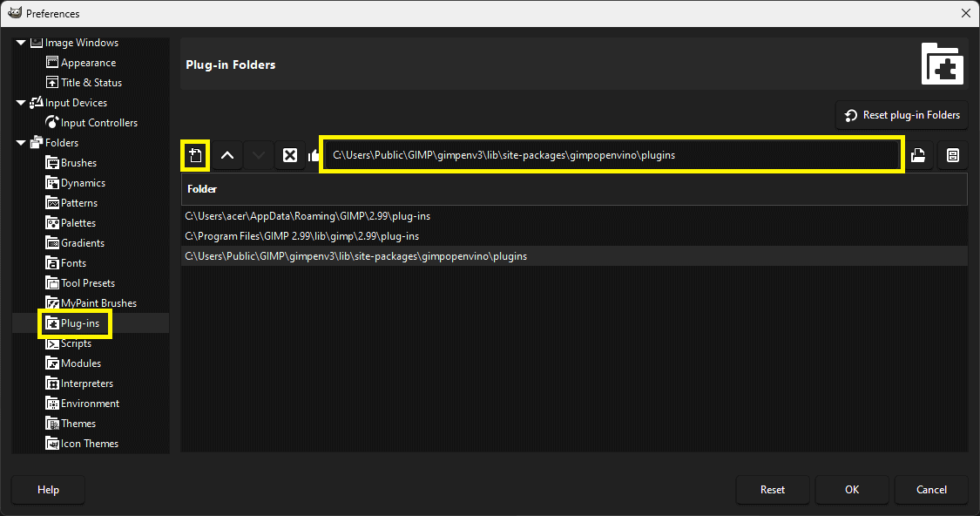
Task: Select the gimpopenvino plugins list row
Action: coord(574,255)
